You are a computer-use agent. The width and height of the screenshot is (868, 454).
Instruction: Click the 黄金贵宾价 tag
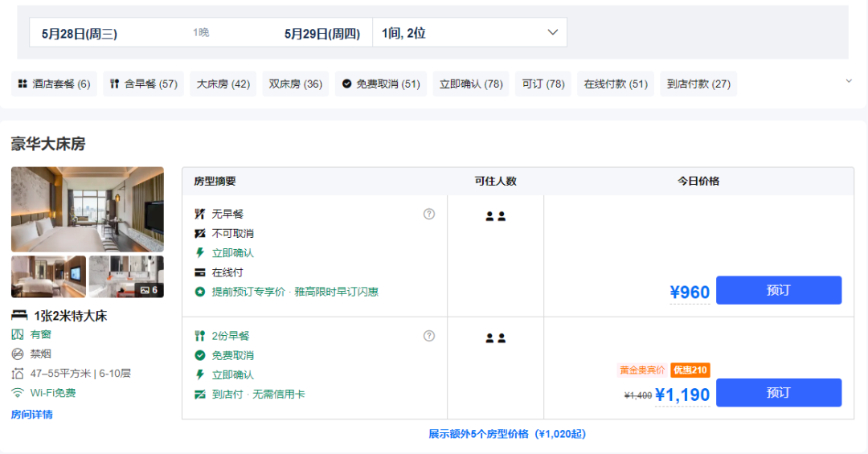pyautogui.click(x=642, y=370)
